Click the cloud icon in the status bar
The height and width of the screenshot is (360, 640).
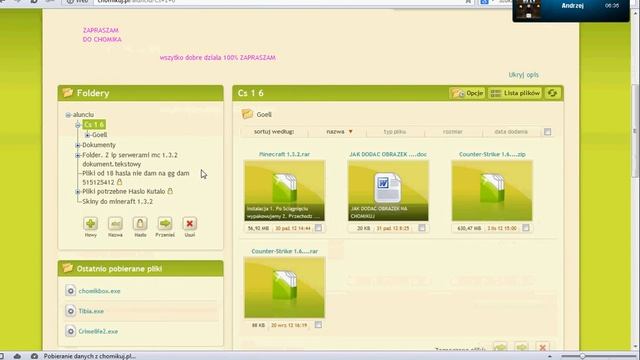17,356
